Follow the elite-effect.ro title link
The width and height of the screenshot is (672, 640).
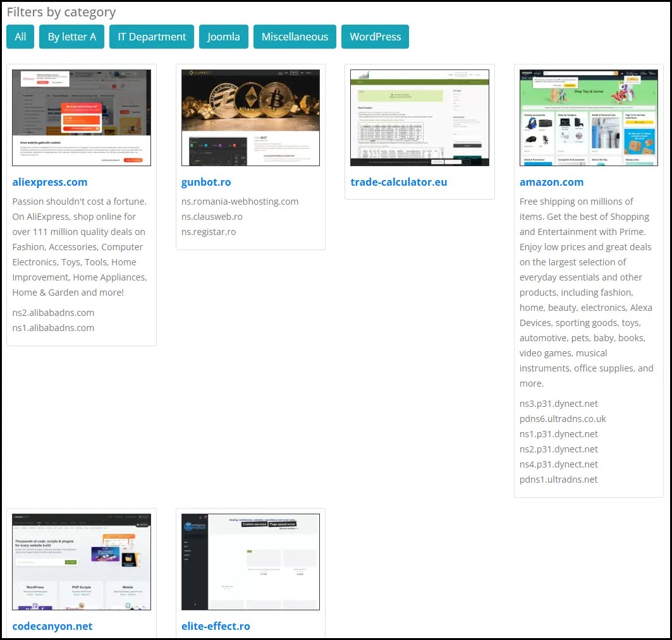[216, 626]
